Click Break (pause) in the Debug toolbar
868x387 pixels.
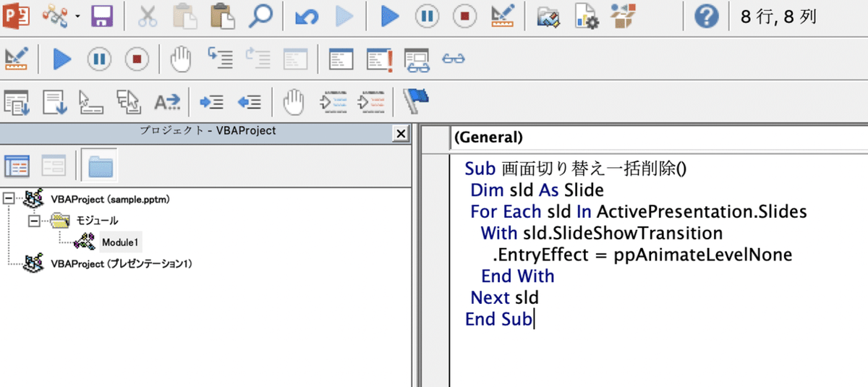click(99, 59)
